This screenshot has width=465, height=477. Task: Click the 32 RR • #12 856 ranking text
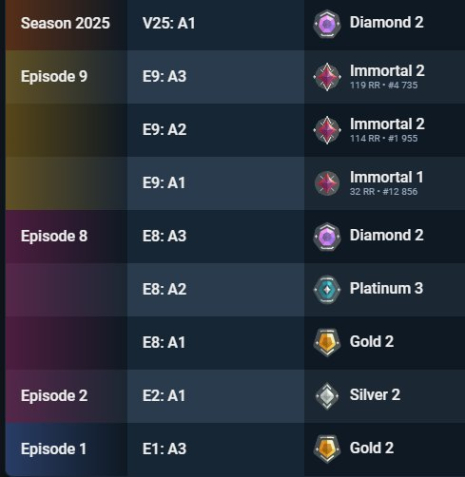384,192
